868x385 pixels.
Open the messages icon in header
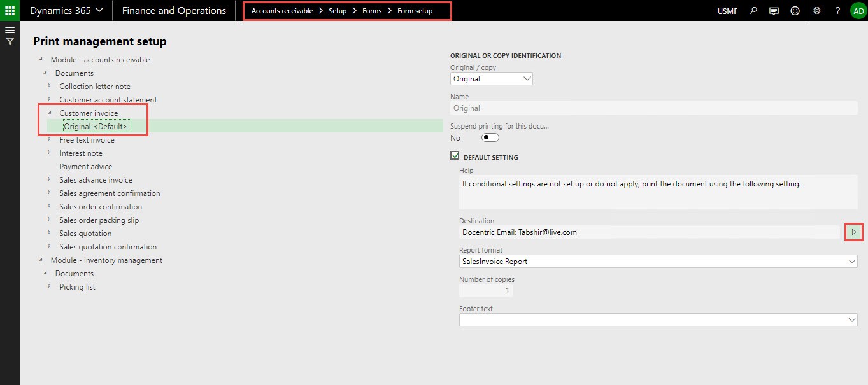[x=774, y=11]
